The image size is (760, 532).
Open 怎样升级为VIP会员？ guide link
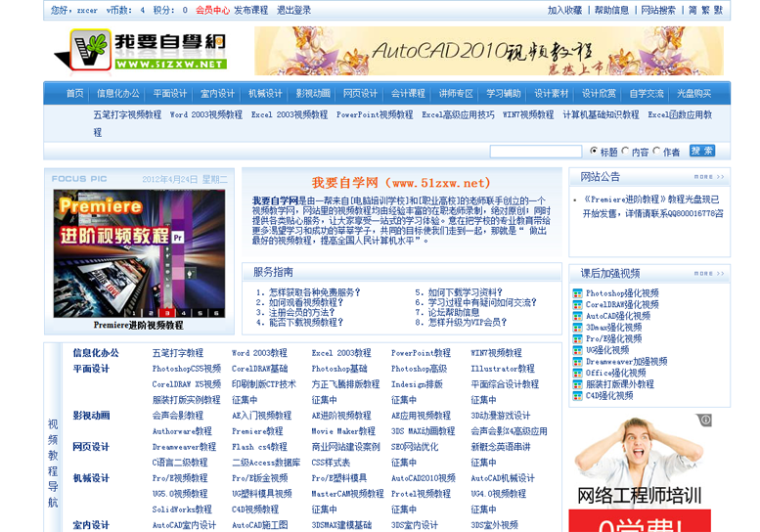468,322
